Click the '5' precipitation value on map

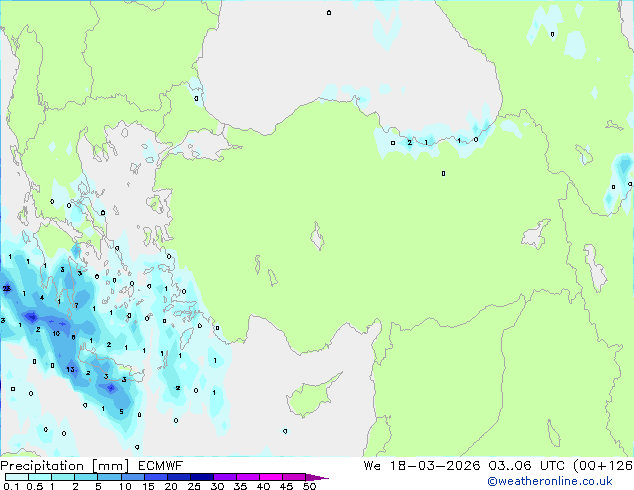(121, 412)
